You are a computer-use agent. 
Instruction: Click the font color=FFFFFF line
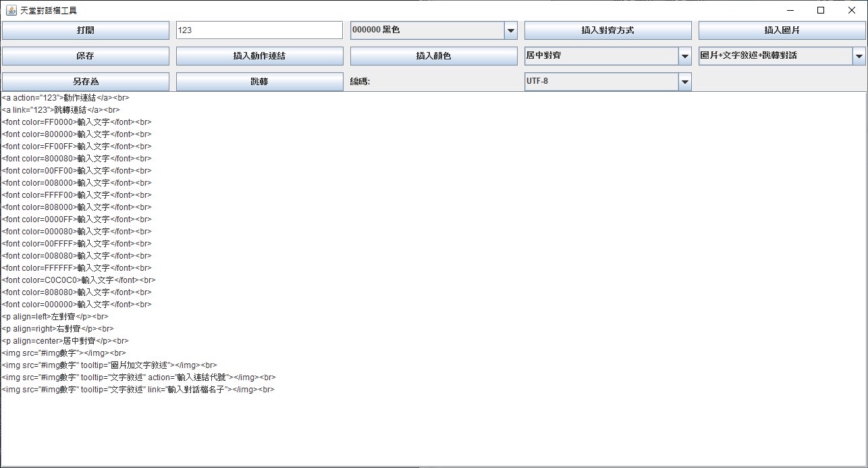point(76,268)
